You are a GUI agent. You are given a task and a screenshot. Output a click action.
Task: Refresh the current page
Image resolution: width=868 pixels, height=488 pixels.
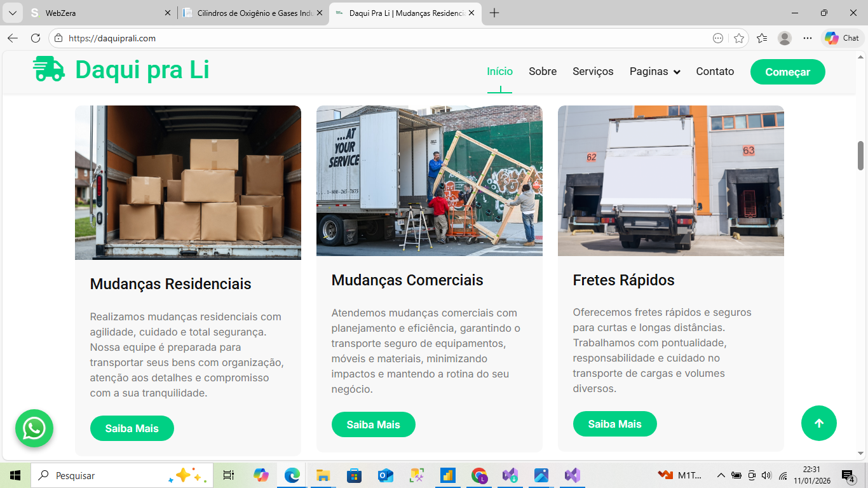[x=36, y=38]
